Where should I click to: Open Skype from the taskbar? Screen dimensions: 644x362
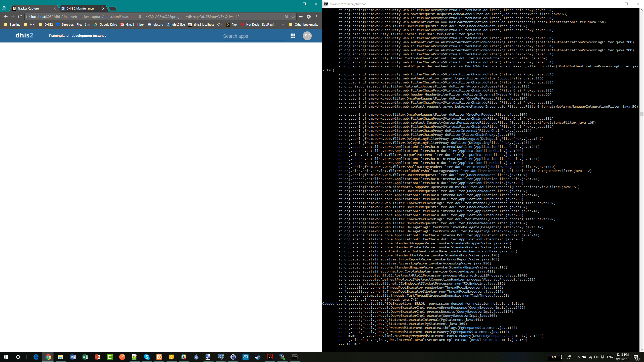pos(147,357)
